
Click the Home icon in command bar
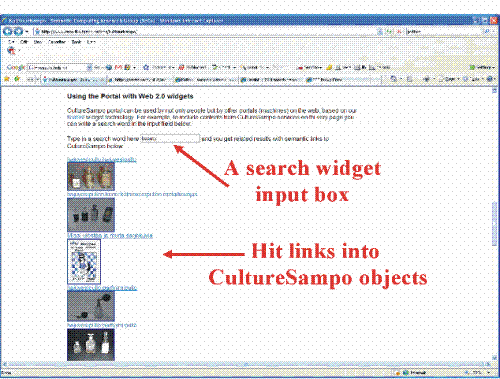pyautogui.click(x=393, y=79)
